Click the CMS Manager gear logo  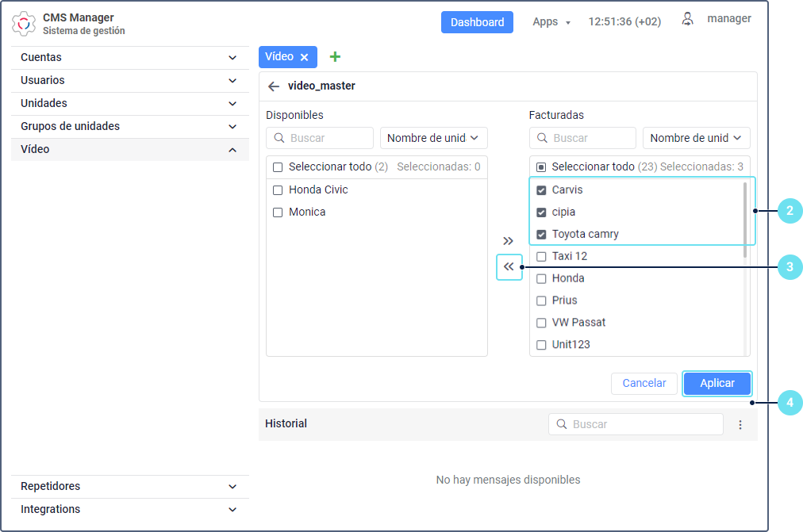click(24, 24)
